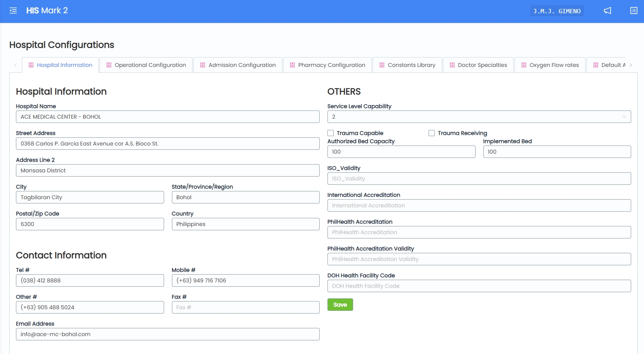Open the list panel icon in top-right corner
644x354 pixels.
click(633, 11)
